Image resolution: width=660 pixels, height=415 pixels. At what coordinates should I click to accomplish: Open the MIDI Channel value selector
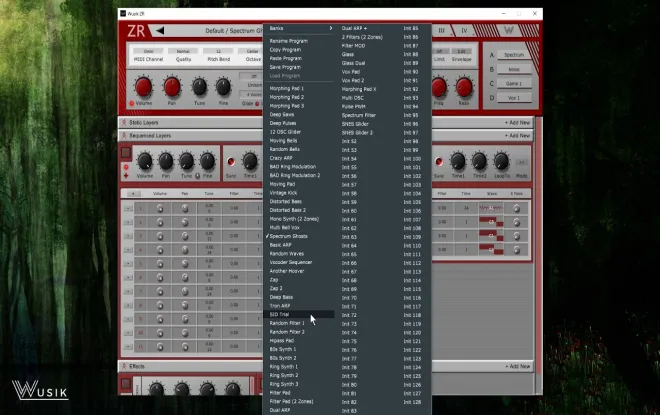click(148, 51)
